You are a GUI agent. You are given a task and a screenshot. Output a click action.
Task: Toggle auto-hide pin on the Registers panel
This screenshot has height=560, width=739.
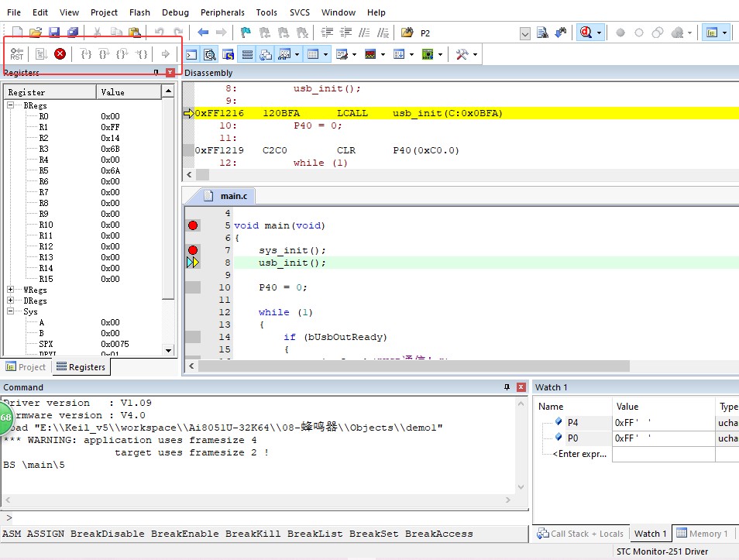[156, 72]
